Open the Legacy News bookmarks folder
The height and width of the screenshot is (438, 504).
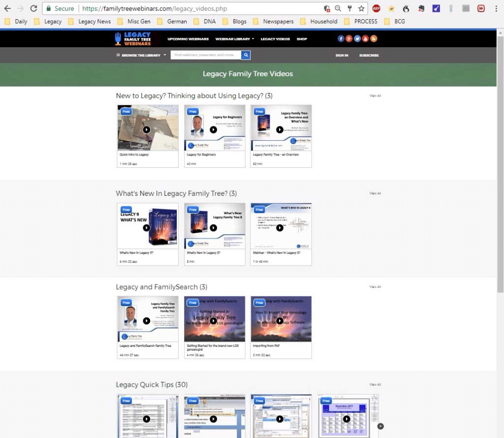pyautogui.click(x=90, y=22)
